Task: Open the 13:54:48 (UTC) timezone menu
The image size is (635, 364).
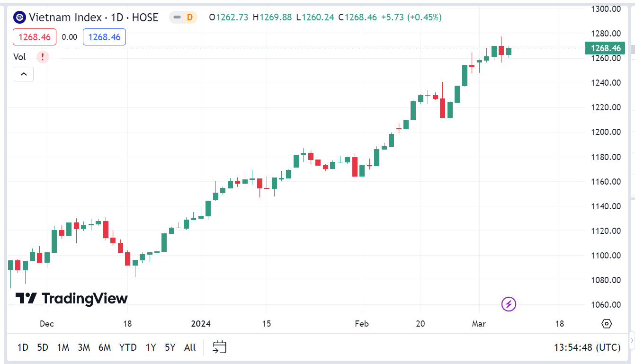Action: coord(587,347)
